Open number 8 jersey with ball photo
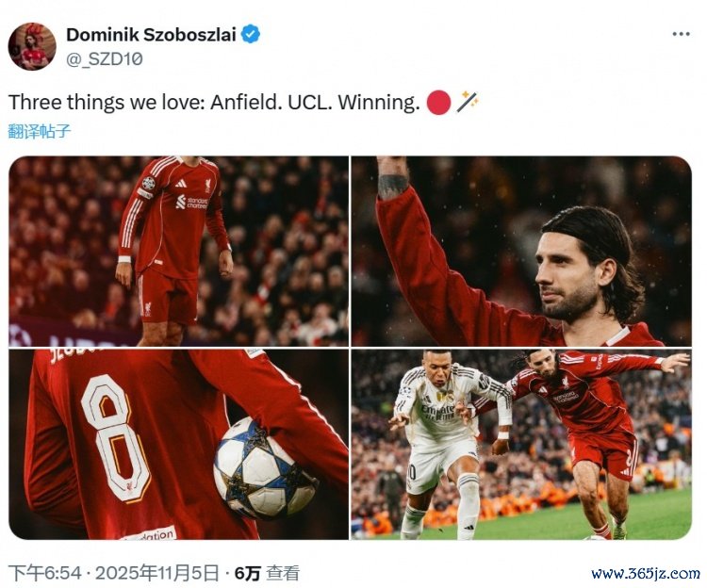 coord(178,444)
